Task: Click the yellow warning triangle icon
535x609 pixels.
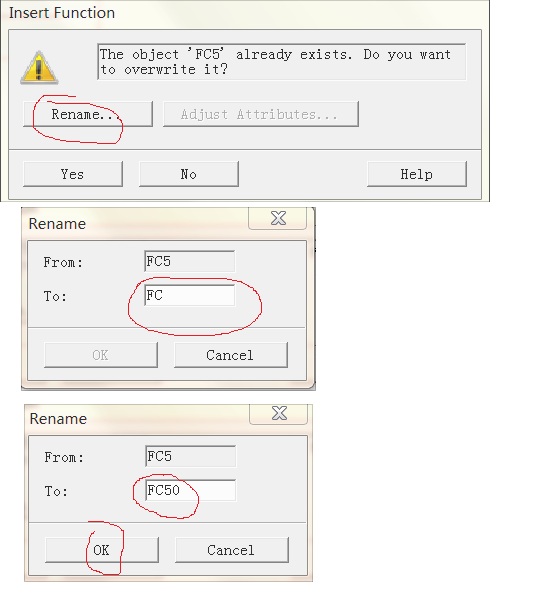Action: click(x=39, y=68)
